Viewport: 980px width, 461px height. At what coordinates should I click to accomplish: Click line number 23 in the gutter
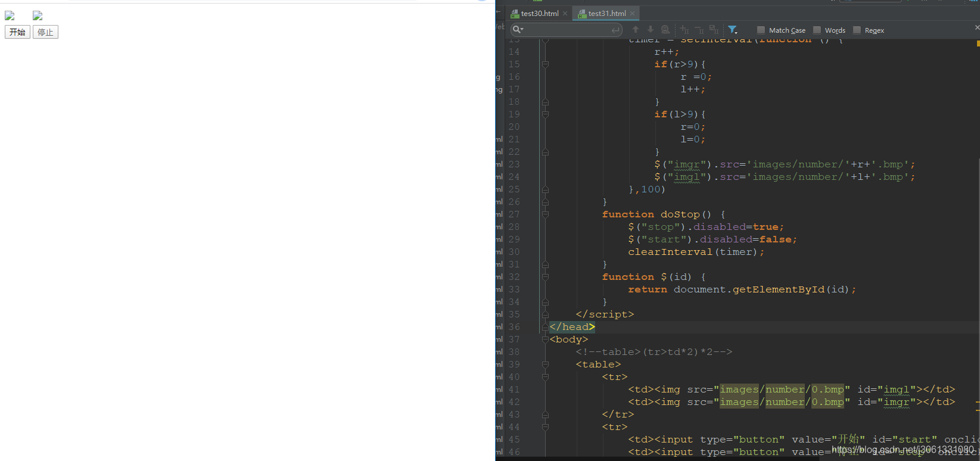pos(514,164)
